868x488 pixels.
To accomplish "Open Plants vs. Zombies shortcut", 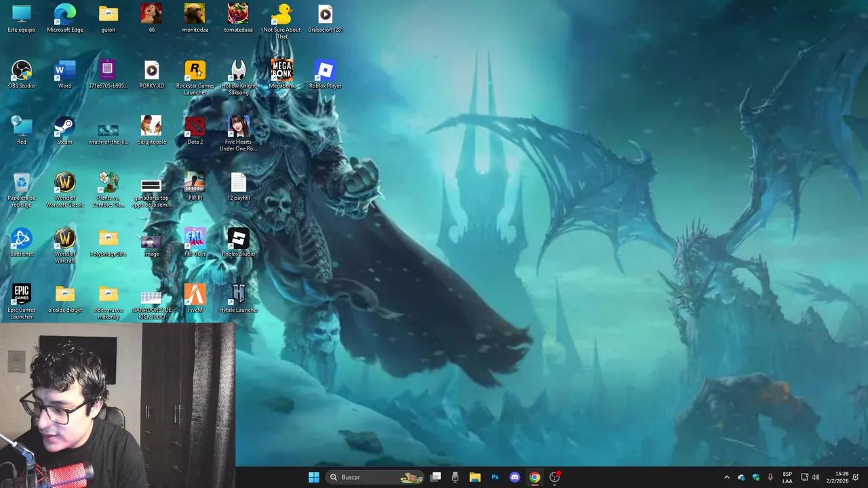I will tap(108, 190).
